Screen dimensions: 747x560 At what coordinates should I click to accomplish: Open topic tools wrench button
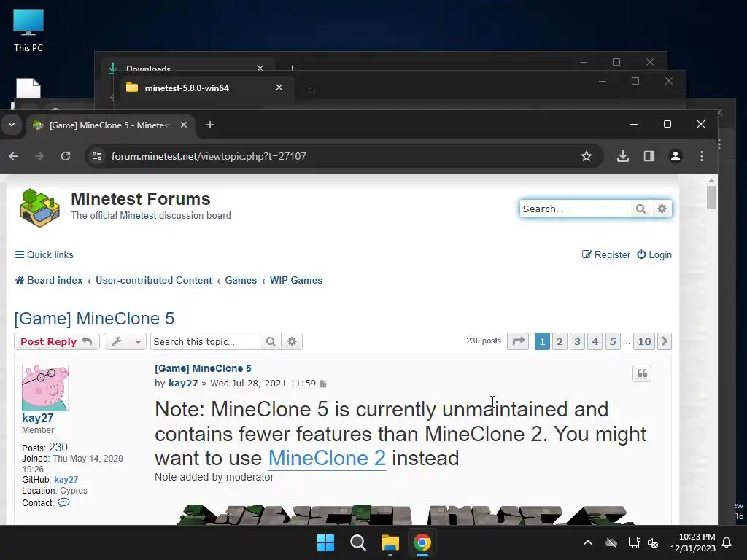[x=117, y=341]
